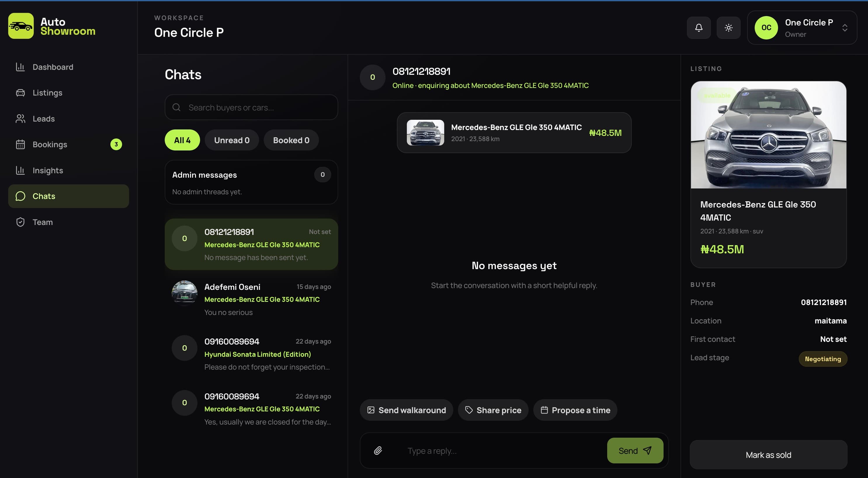The image size is (868, 478).
Task: Click the ₦48.5M price in chat card
Action: 605,133
